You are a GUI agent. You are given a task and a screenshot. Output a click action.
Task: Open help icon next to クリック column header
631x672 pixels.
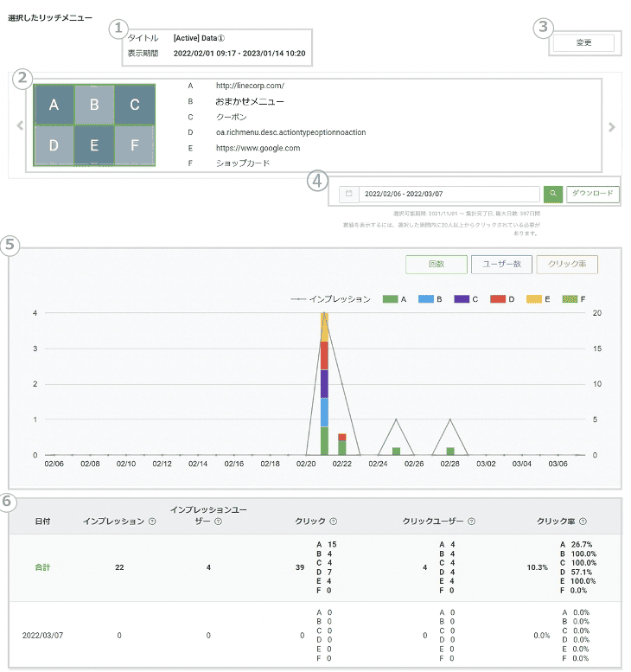[x=333, y=522]
